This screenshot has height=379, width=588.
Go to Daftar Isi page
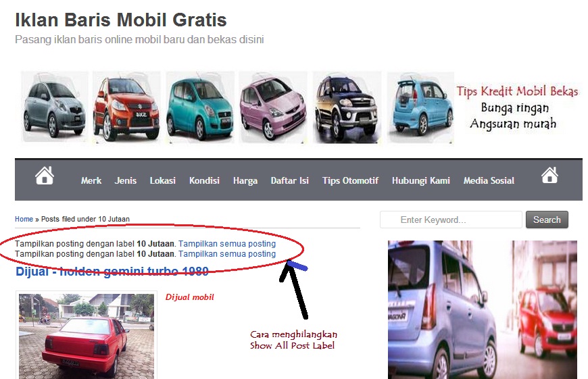(x=290, y=180)
